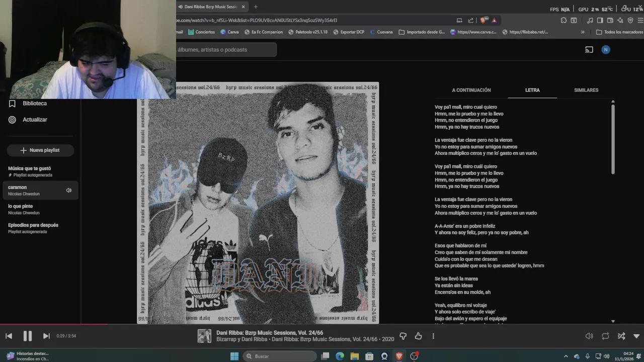Toggle shuffle in the player bar
The height and width of the screenshot is (362, 644).
click(x=621, y=336)
